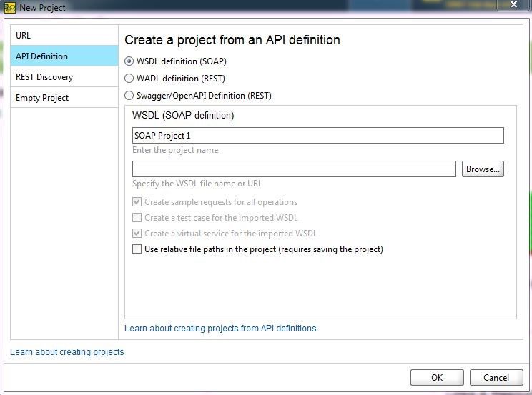This screenshot has height=395, width=532.
Task: Click the Cancel button
Action: click(x=496, y=378)
